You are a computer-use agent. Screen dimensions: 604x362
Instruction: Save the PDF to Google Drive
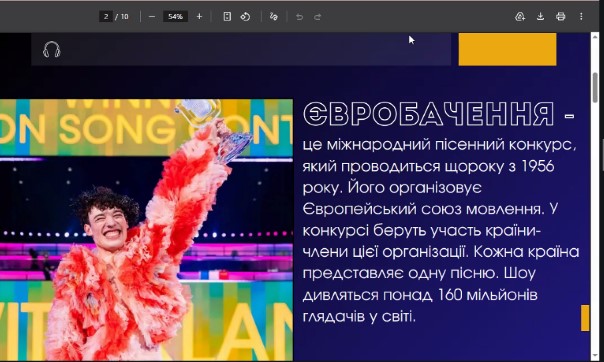click(x=520, y=17)
